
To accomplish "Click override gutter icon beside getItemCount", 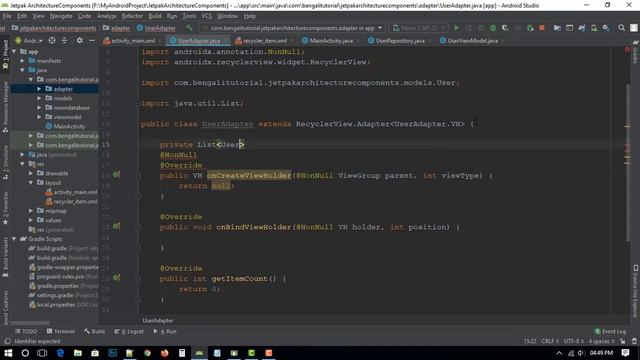I will click(116, 278).
